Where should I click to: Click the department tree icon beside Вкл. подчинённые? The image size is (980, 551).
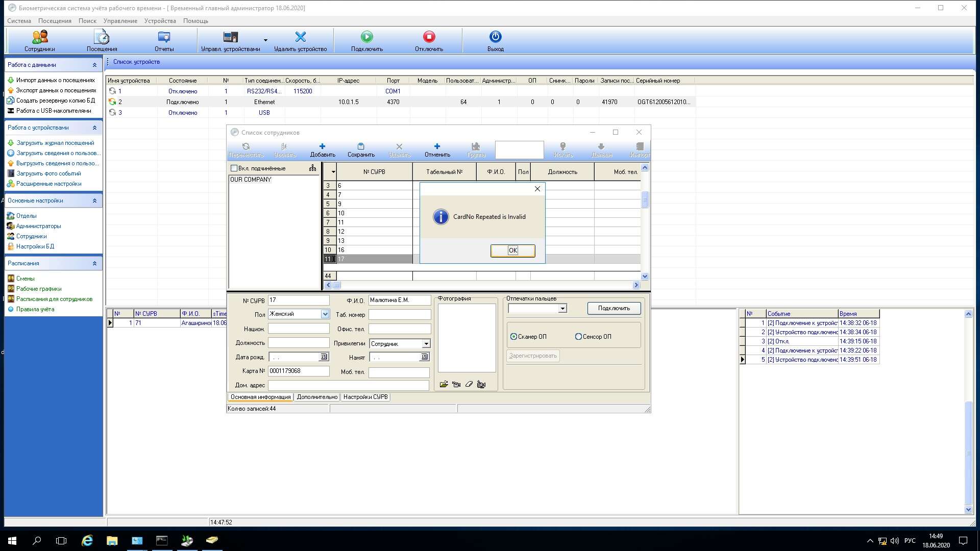(x=312, y=168)
